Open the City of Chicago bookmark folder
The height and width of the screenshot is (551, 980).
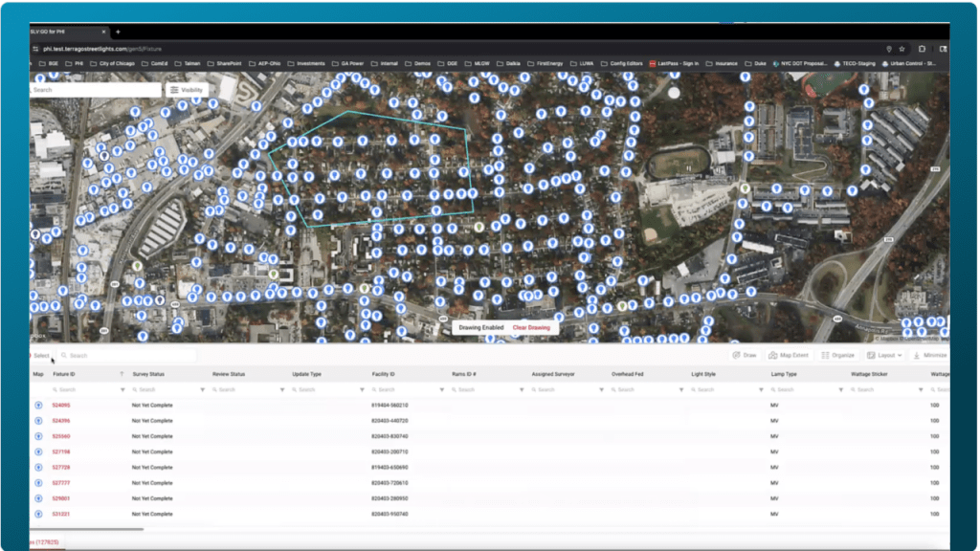[122, 63]
